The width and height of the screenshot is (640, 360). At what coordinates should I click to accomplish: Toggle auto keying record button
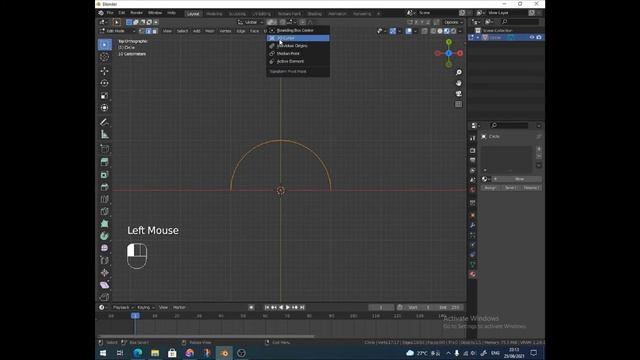point(251,307)
